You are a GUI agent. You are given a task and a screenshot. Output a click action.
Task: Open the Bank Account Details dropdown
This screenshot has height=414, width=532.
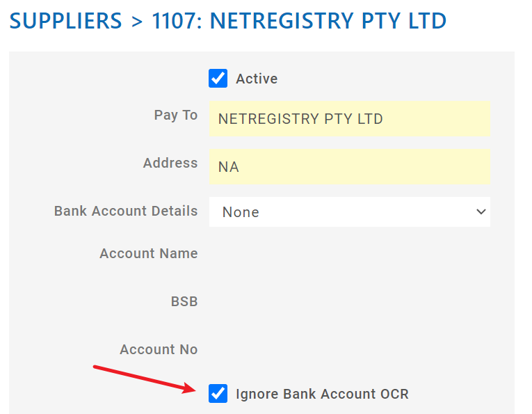pos(349,212)
